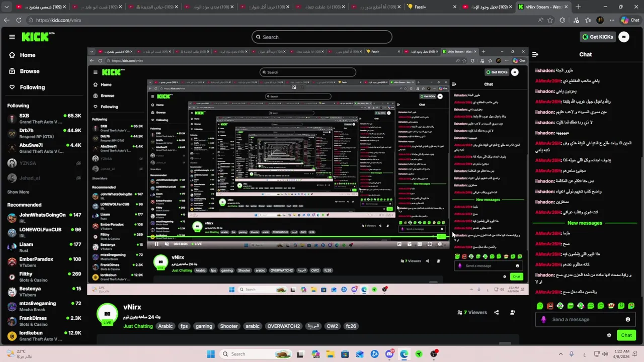Click vNirx streamer live avatar

107,314
